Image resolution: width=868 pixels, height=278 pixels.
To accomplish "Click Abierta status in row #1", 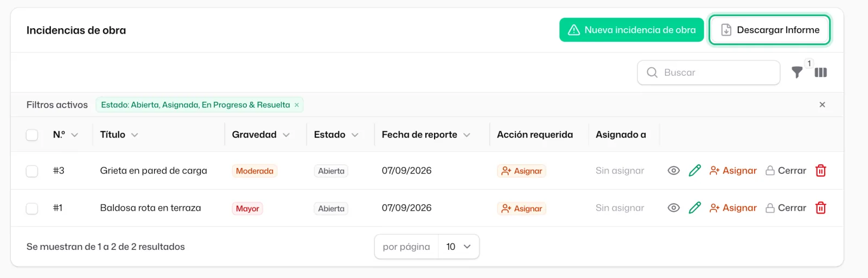I will pyautogui.click(x=331, y=209).
